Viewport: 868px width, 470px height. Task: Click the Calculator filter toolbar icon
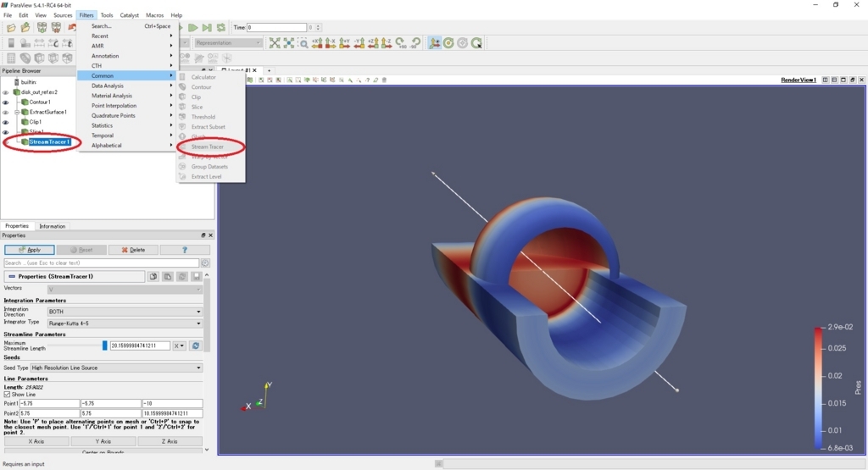11,58
